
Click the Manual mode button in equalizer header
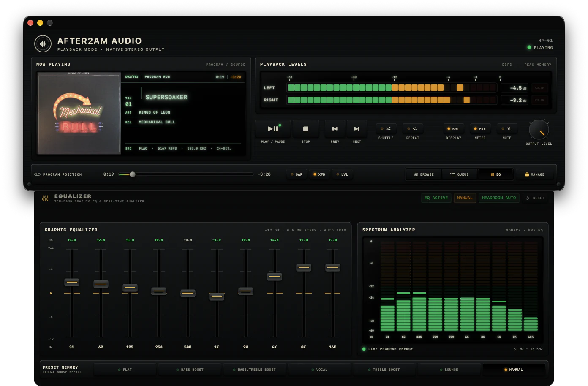465,198
